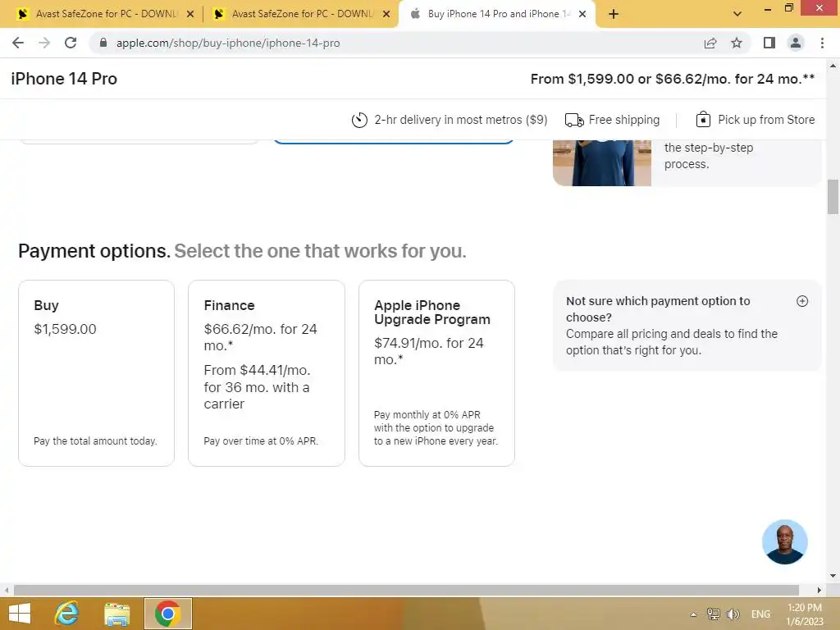Open the browser side panel
Viewport: 840px width, 630px height.
(x=769, y=43)
